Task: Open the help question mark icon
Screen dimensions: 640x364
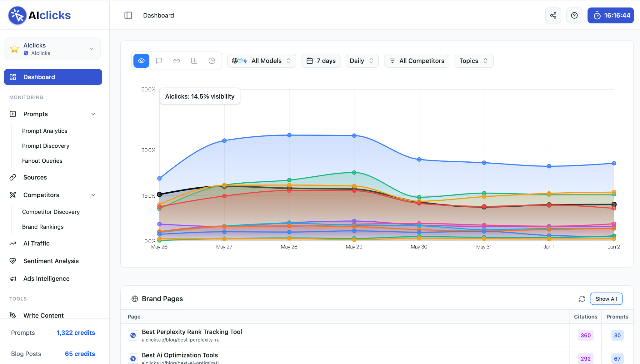Action: point(574,15)
